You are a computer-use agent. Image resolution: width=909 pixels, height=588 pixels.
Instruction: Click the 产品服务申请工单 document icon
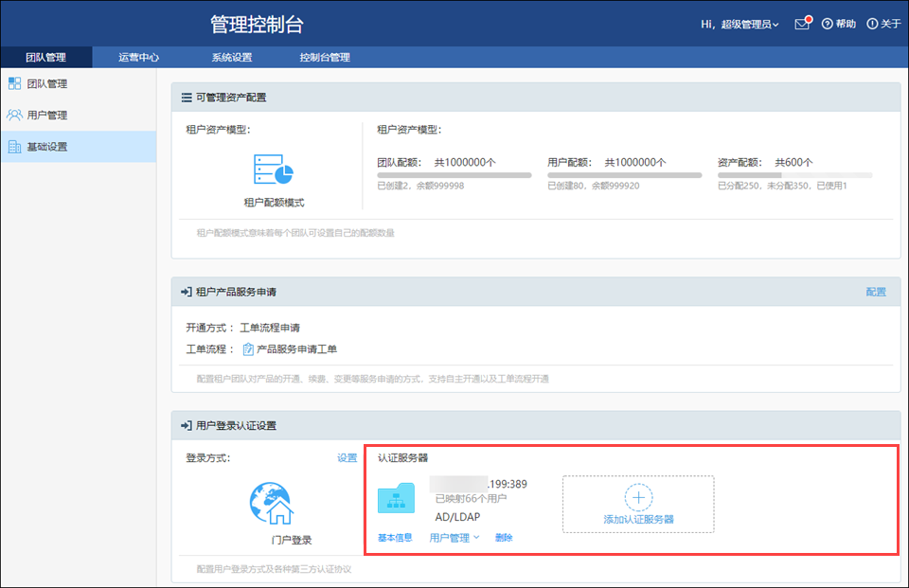coord(248,349)
